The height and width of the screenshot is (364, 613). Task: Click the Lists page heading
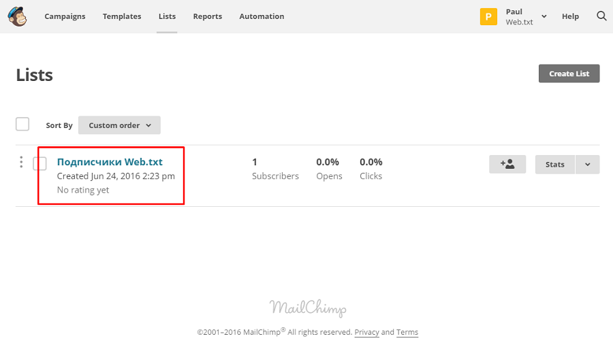[x=35, y=75]
